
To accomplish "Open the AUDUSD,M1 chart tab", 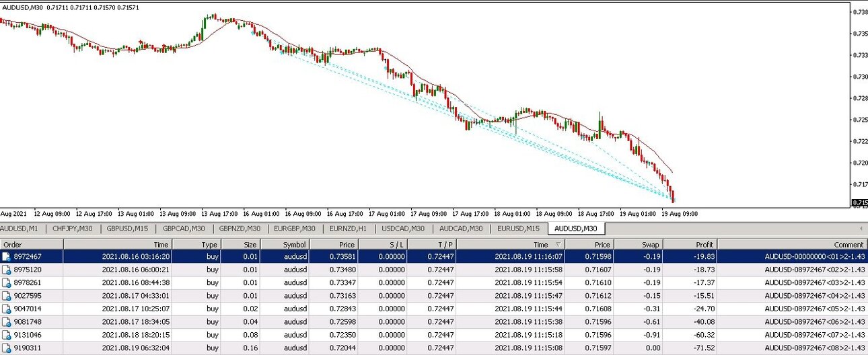I will coord(20,229).
